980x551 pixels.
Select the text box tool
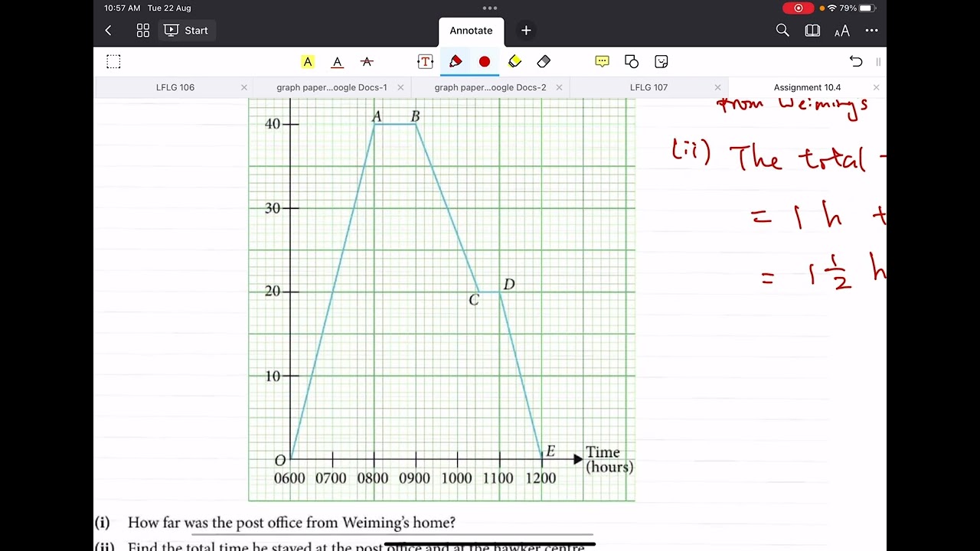425,62
